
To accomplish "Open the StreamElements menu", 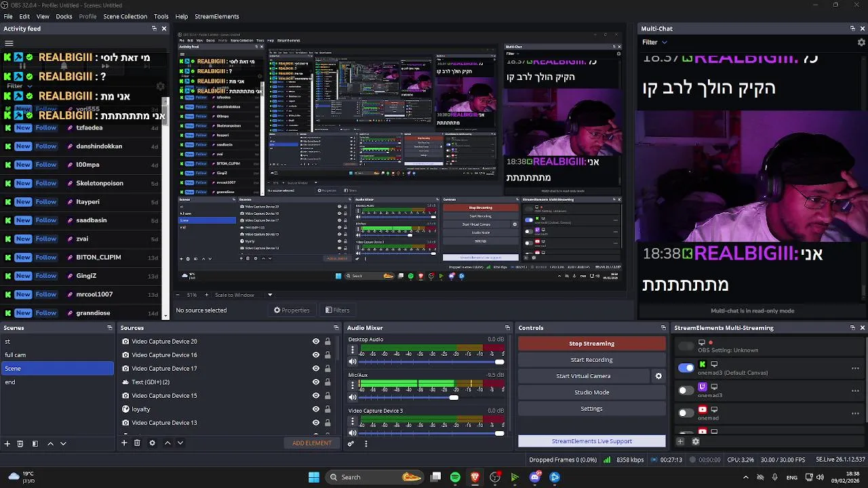I will coord(217,16).
